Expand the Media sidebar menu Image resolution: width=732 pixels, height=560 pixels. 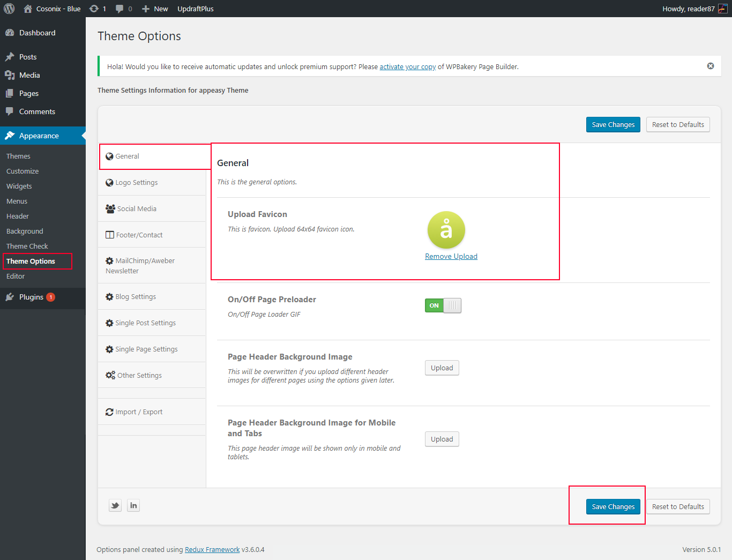pos(29,75)
